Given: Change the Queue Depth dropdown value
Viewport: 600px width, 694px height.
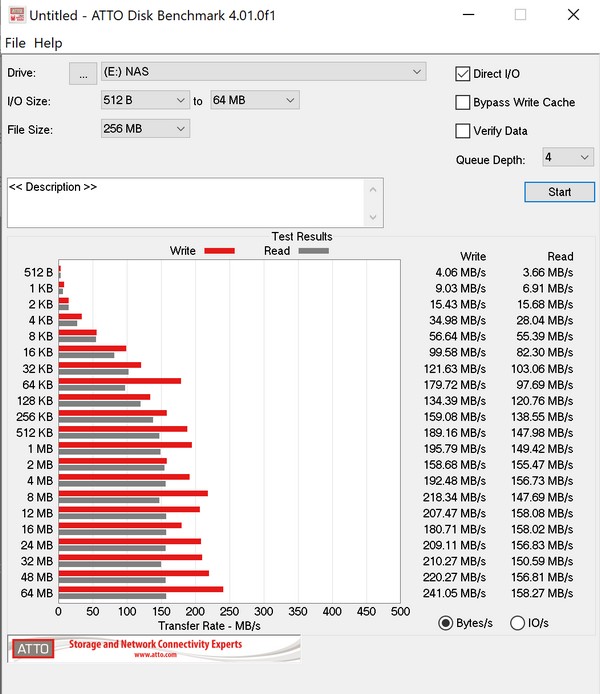Looking at the screenshot, I should (x=568, y=157).
